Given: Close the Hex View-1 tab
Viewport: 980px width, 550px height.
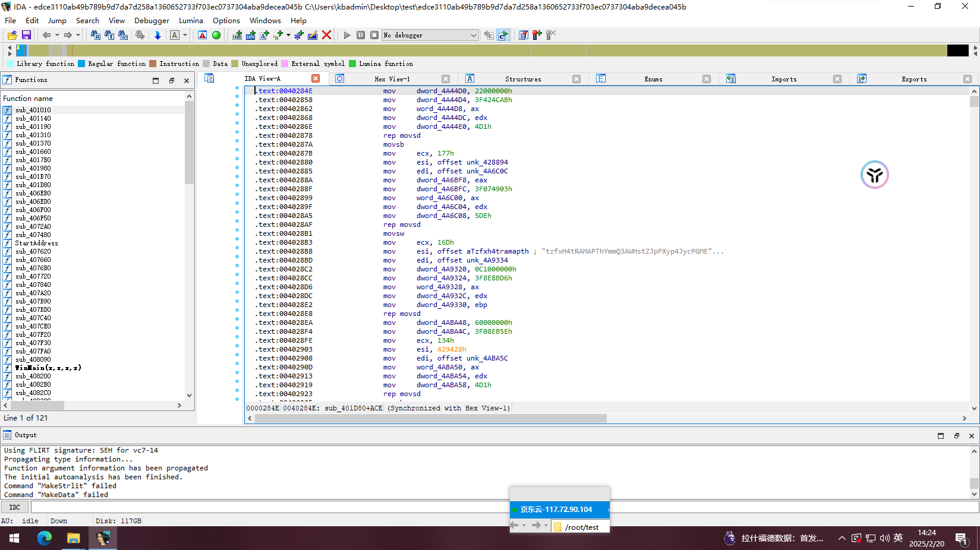Looking at the screenshot, I should pyautogui.click(x=446, y=79).
